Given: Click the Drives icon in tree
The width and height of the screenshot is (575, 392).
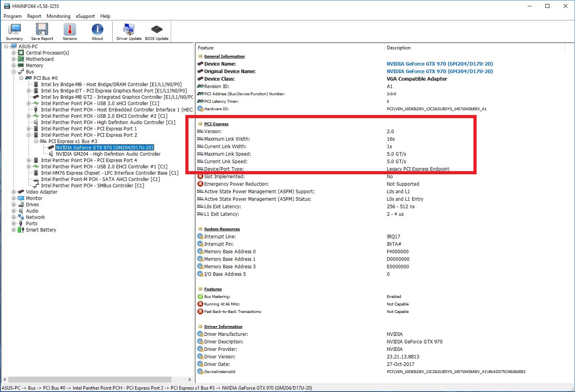Looking at the screenshot, I should point(21,204).
